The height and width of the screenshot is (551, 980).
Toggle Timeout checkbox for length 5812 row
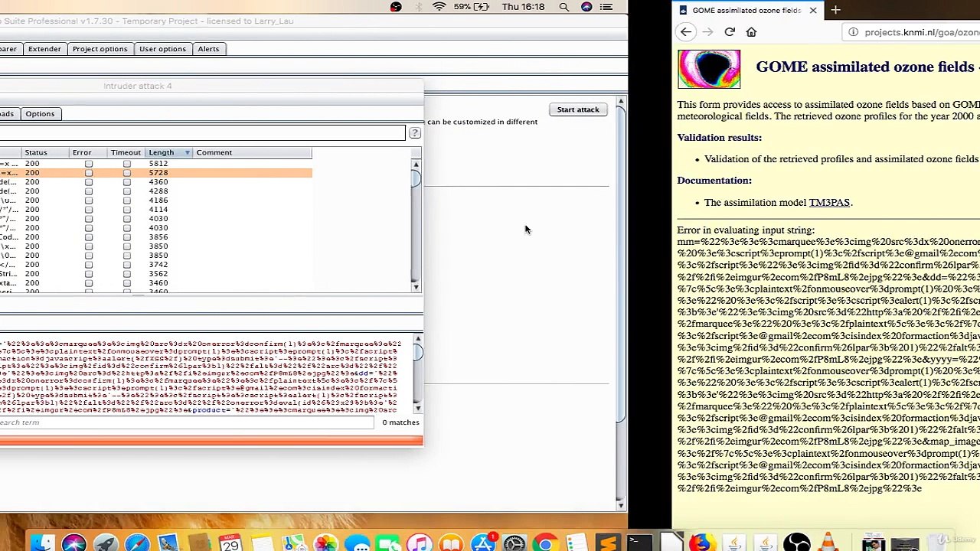(127, 164)
